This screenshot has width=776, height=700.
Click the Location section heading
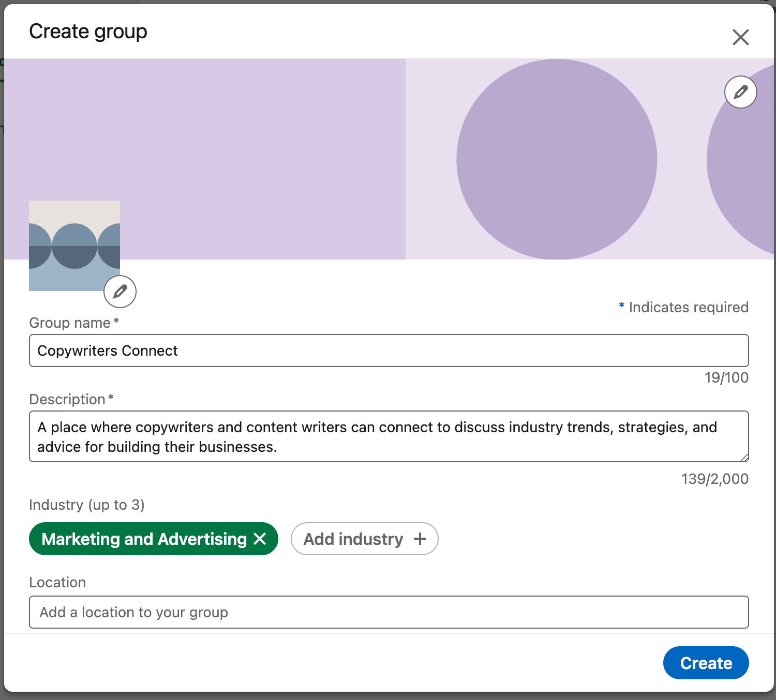click(x=57, y=582)
